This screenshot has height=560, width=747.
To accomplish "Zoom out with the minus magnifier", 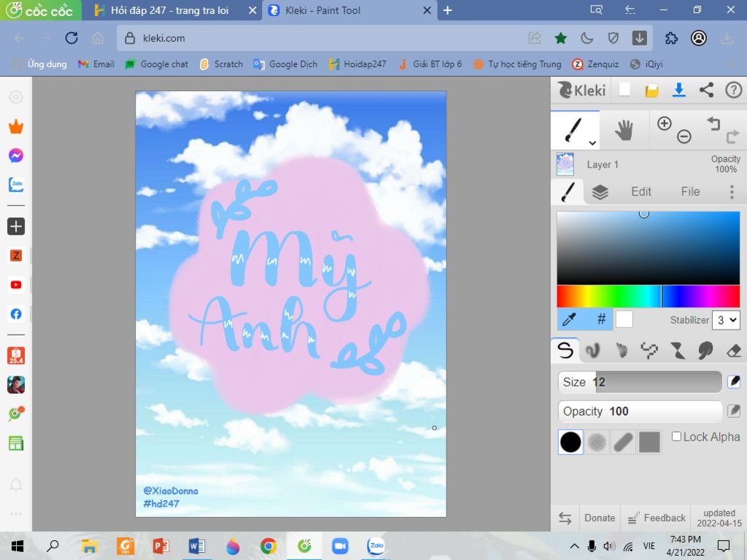I will 684,136.
